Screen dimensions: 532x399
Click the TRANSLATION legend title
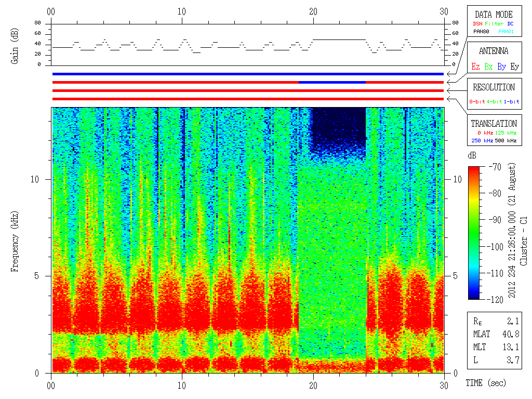494,124
